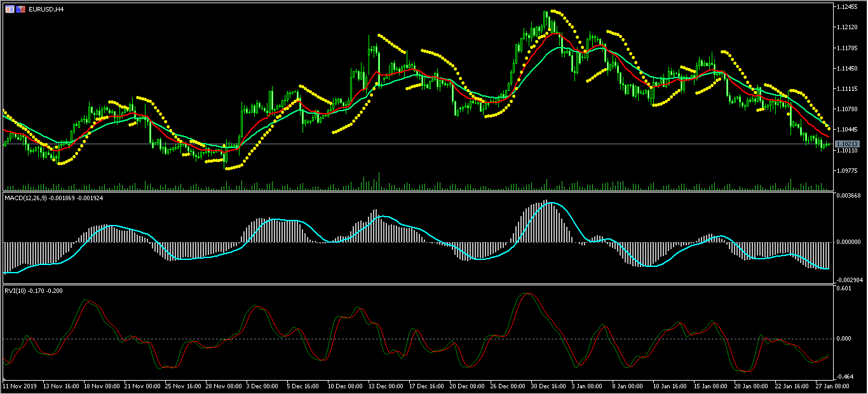The height and width of the screenshot is (394, 868).
Task: Open the One Click Trading panel icon
Action: (10, 10)
